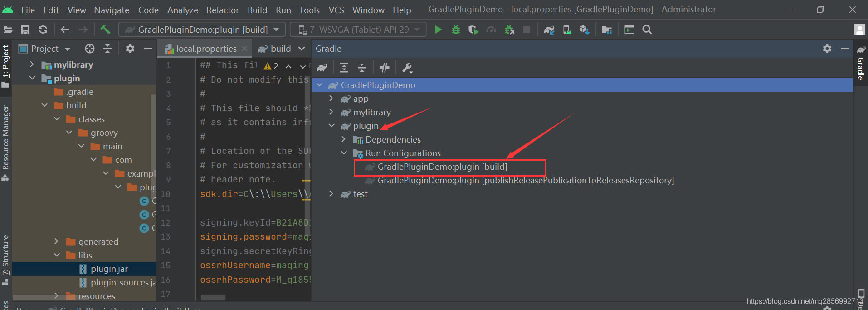Navigate back with left arrow icon
Screen dimensions: 868x310
pyautogui.click(x=65, y=30)
